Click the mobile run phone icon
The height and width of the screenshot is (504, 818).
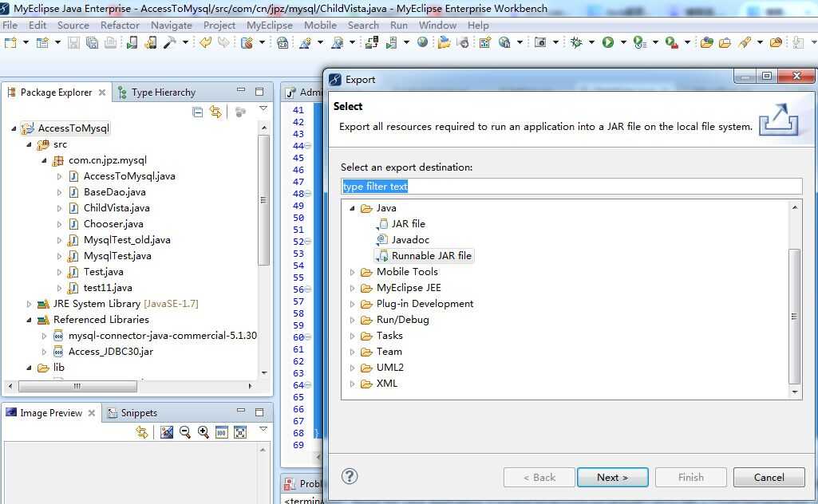click(132, 43)
